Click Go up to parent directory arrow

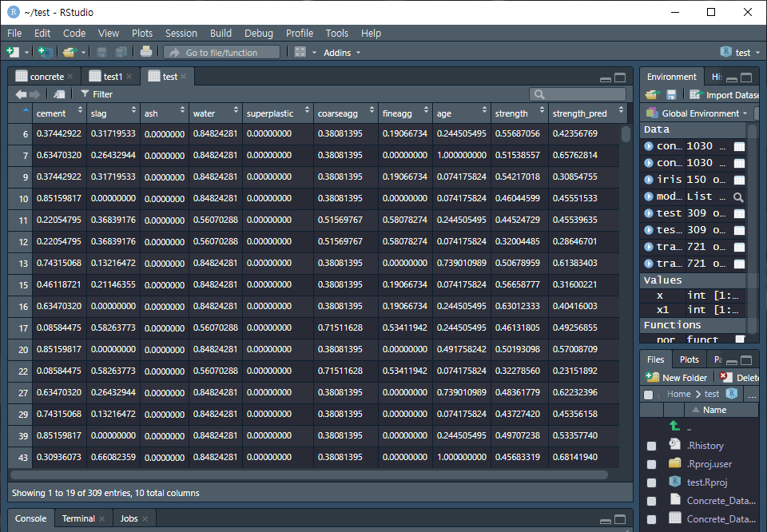[674, 426]
